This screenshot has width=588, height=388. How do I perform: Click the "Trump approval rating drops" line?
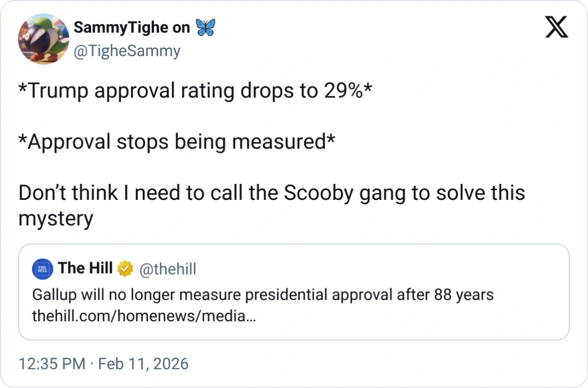[x=195, y=91]
